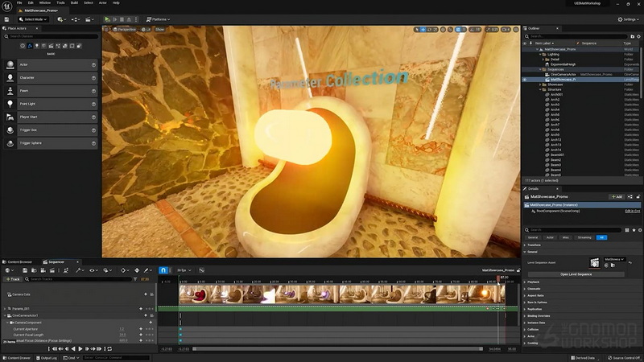Click the green Add button in Details
The height and width of the screenshot is (362, 644).
point(617,197)
